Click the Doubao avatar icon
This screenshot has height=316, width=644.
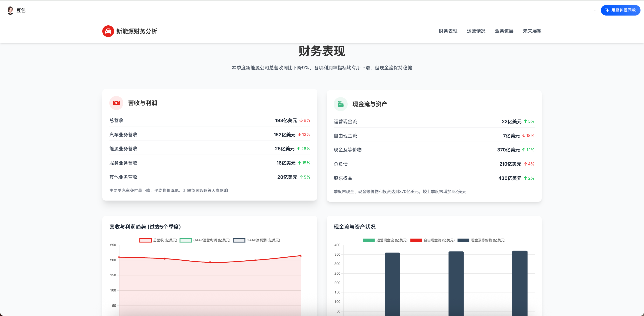click(x=10, y=10)
